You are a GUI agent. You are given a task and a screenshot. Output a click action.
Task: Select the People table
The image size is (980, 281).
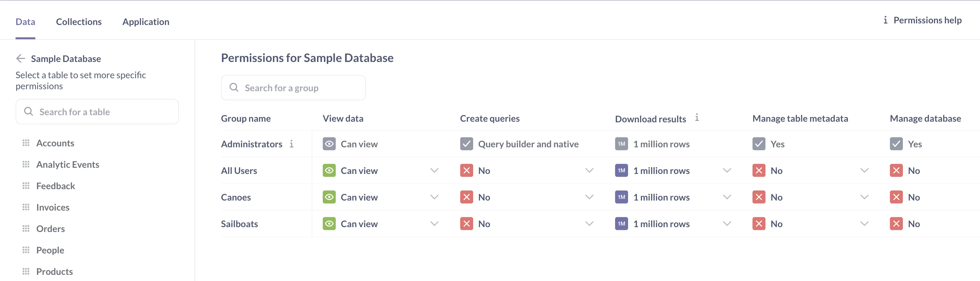[x=50, y=250]
